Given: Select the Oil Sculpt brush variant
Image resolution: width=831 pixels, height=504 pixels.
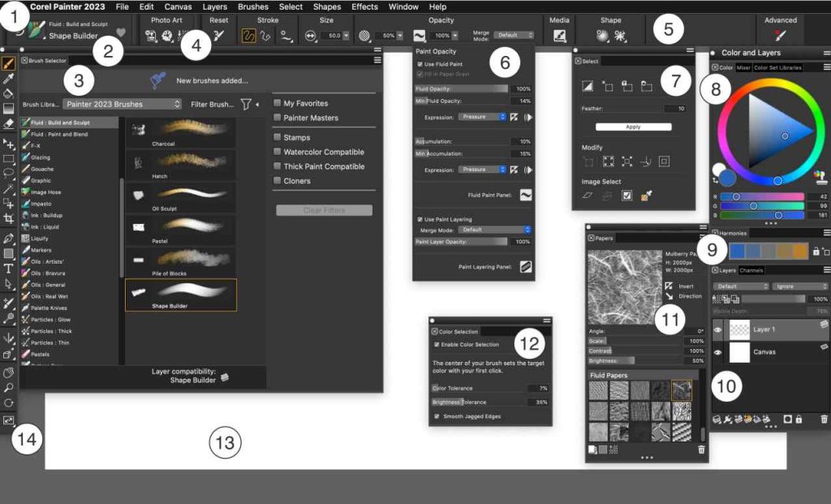Looking at the screenshot, I should (x=181, y=197).
